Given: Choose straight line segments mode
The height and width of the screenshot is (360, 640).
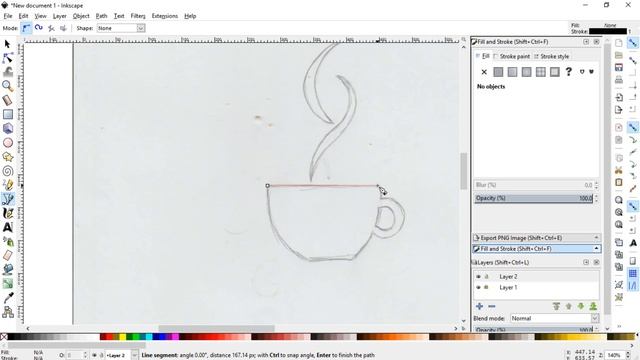Looking at the screenshot, I should coord(51,28).
